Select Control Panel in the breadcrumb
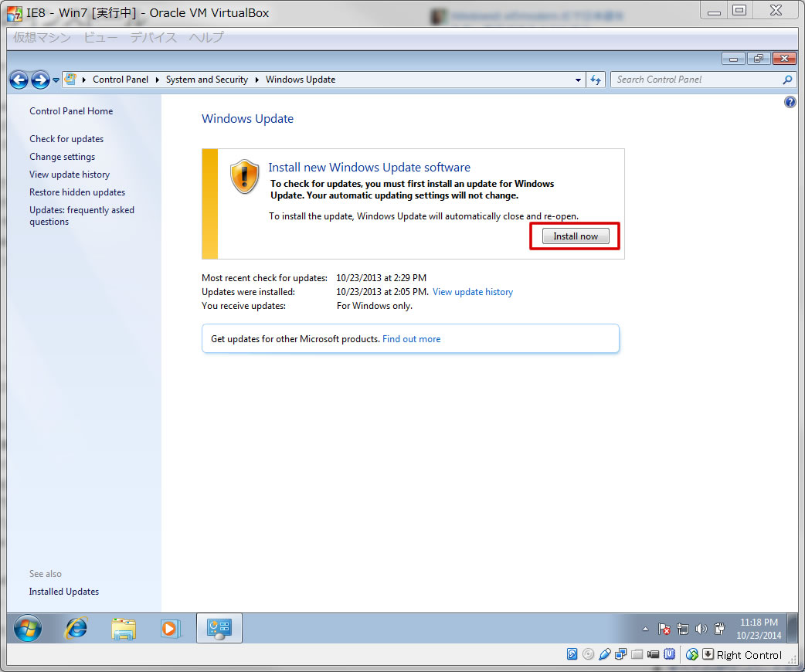Screen dimensions: 805x672 121,80
